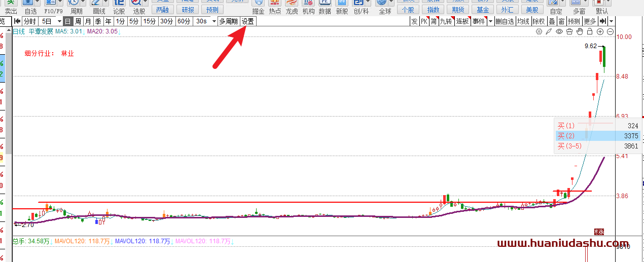Zoom out with the minus circle icon
Screen dimensions: 644x262
[x=610, y=31]
